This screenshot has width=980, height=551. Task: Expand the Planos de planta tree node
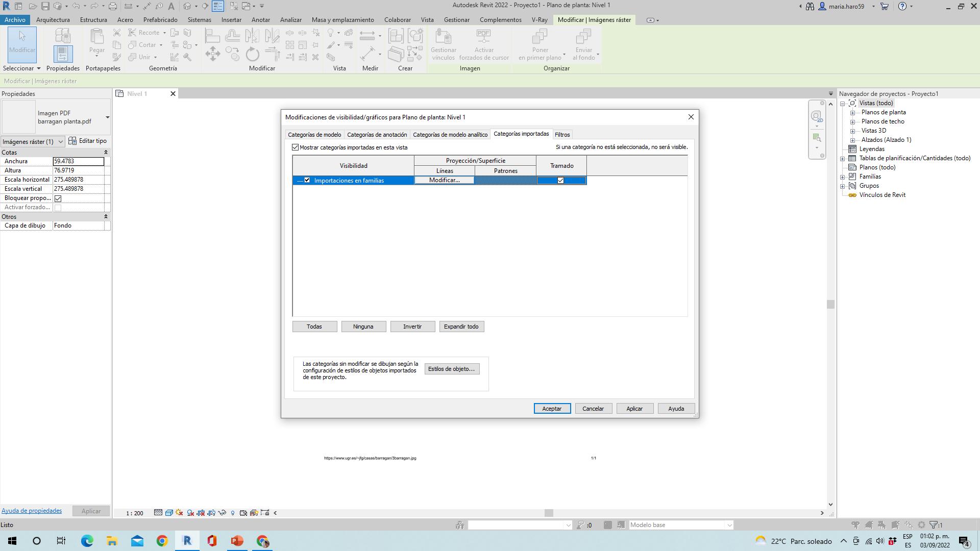(852, 113)
